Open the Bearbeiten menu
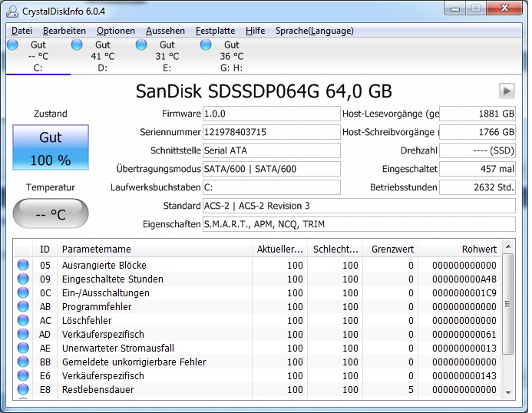This screenshot has width=532, height=413. 64,31
